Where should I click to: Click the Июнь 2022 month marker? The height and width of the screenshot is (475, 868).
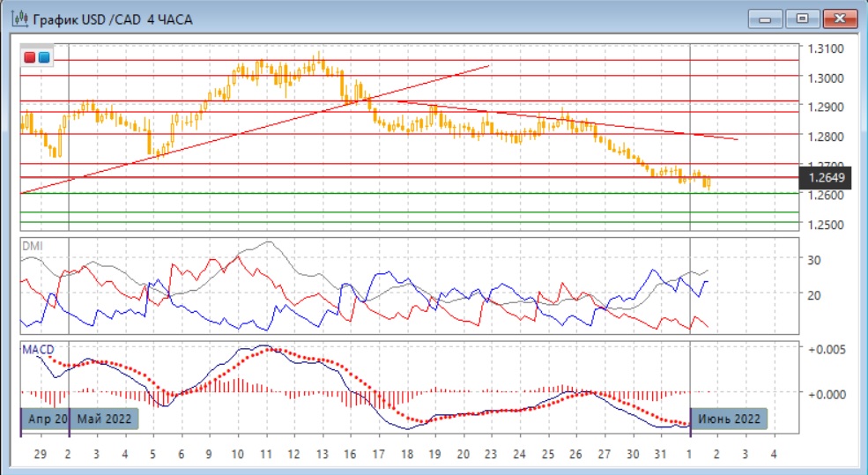click(728, 419)
